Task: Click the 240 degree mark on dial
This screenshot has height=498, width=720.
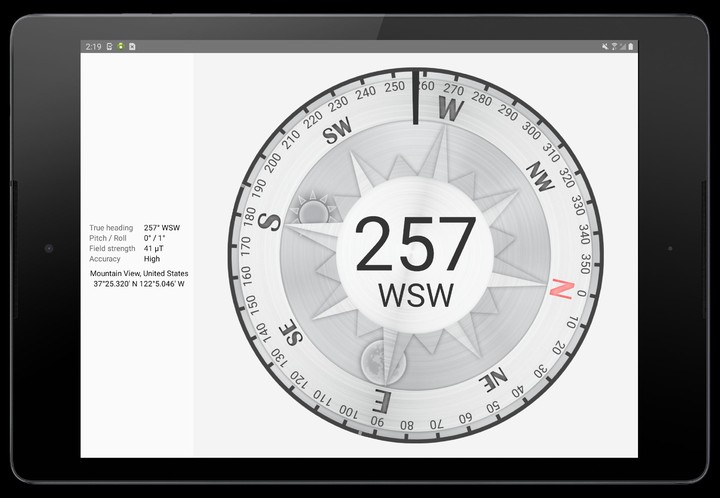Action: point(366,93)
